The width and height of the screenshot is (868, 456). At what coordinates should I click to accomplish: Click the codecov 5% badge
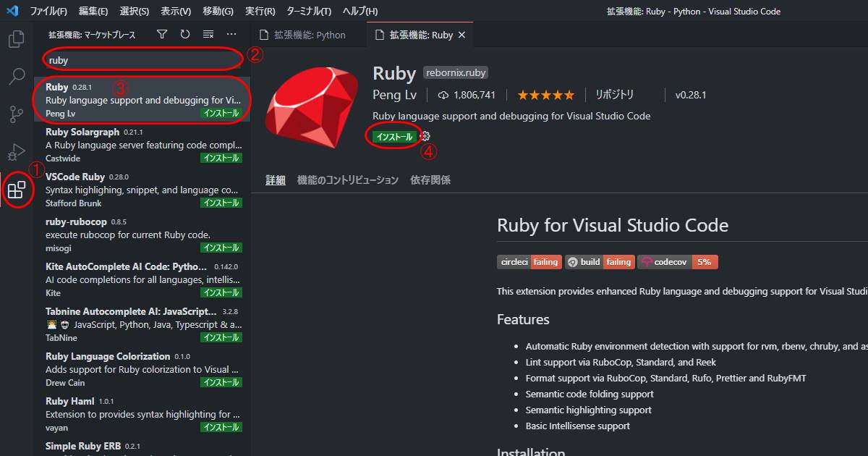(678, 262)
